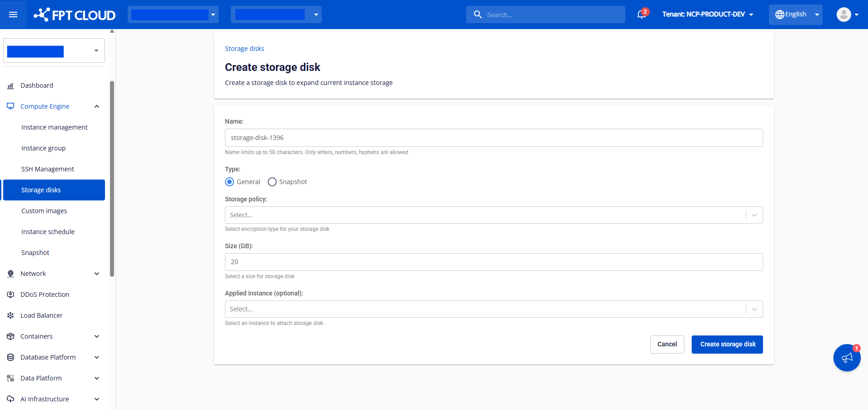Go to Custom images page
This screenshot has height=410, width=868.
pos(44,211)
